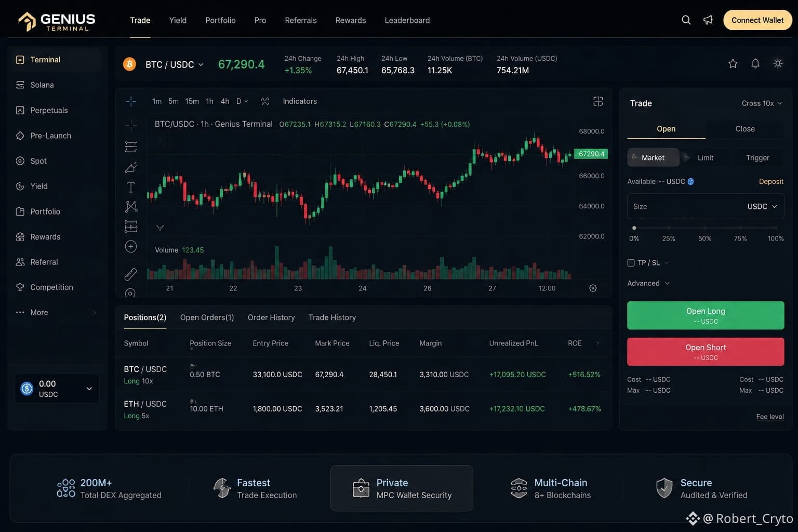Open the Pro top nav tab
Image resolution: width=798 pixels, height=532 pixels.
[x=260, y=20]
